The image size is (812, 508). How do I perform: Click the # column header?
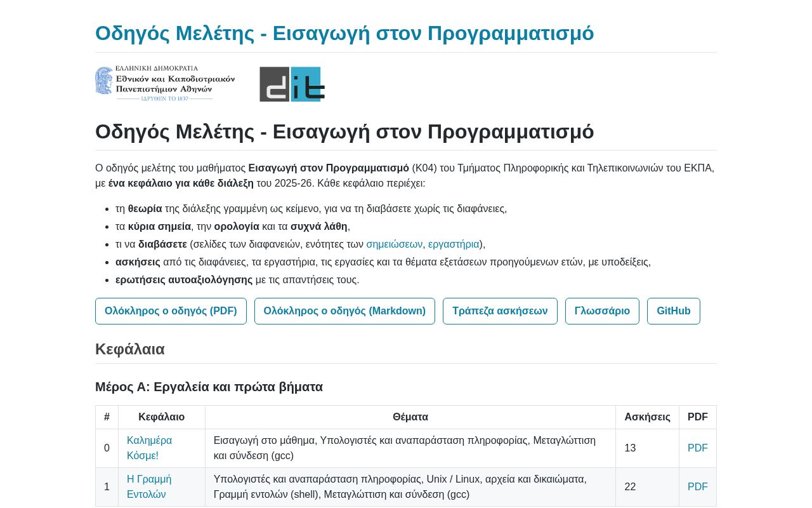tap(107, 417)
